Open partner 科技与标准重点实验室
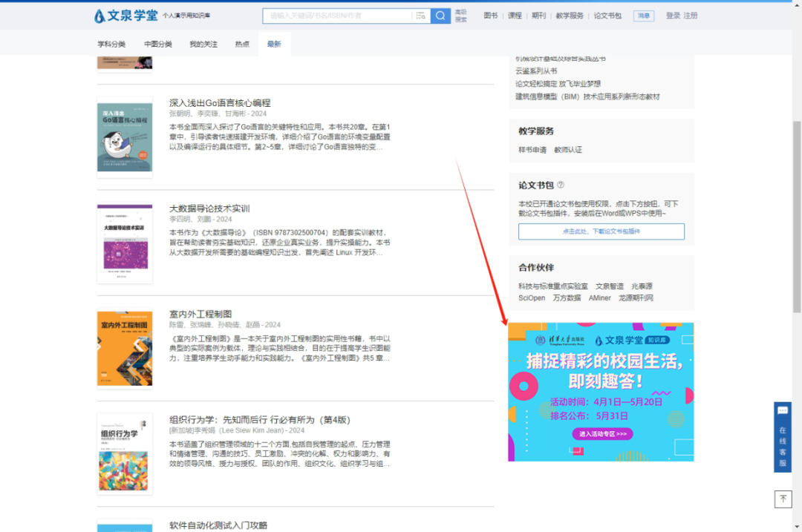The height and width of the screenshot is (532, 802). click(553, 286)
